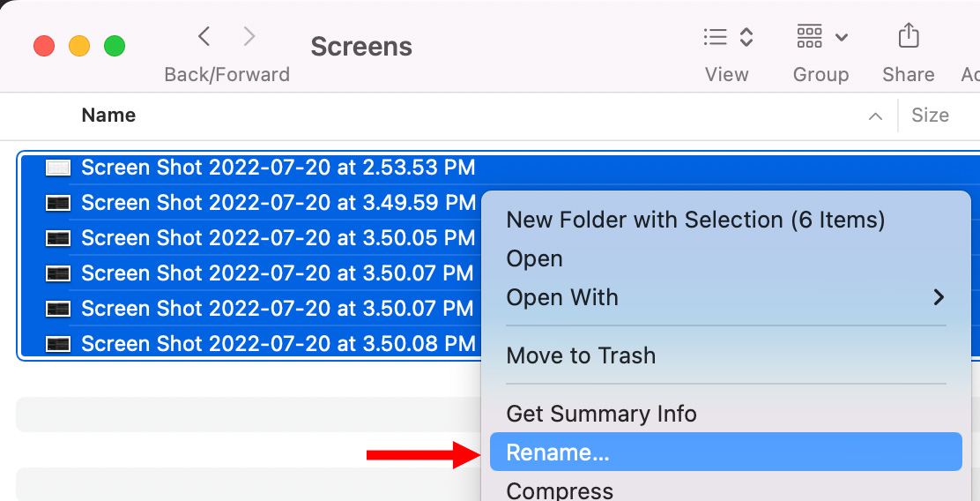
Task: Click the green zoom window button
Action: pos(115,46)
